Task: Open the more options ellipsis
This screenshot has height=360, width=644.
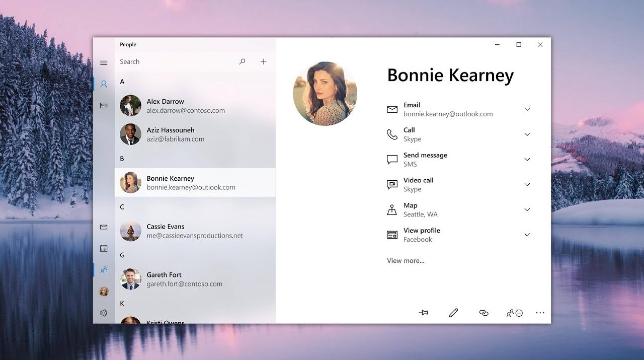Action: click(x=540, y=313)
